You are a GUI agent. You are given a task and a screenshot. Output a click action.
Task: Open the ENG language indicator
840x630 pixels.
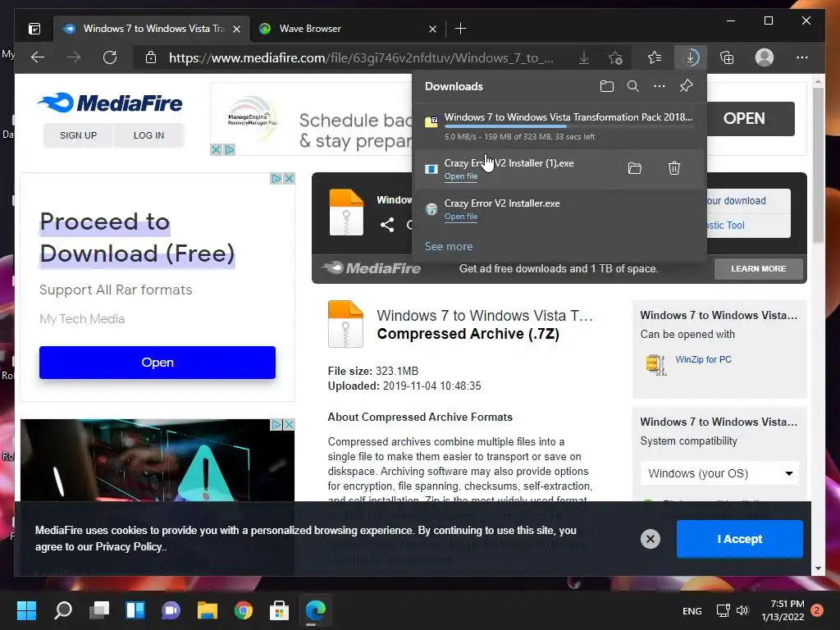(x=692, y=610)
